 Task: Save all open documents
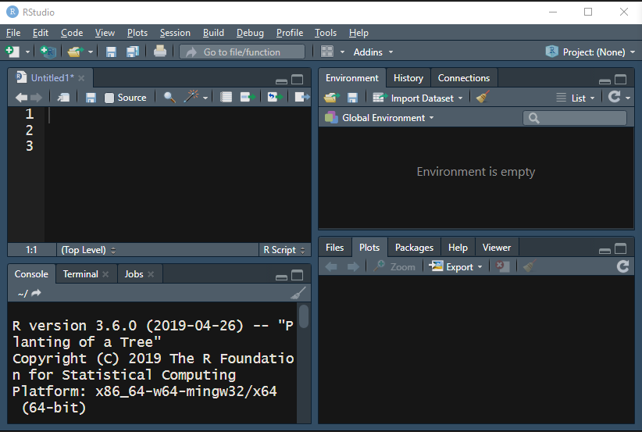pyautogui.click(x=132, y=52)
